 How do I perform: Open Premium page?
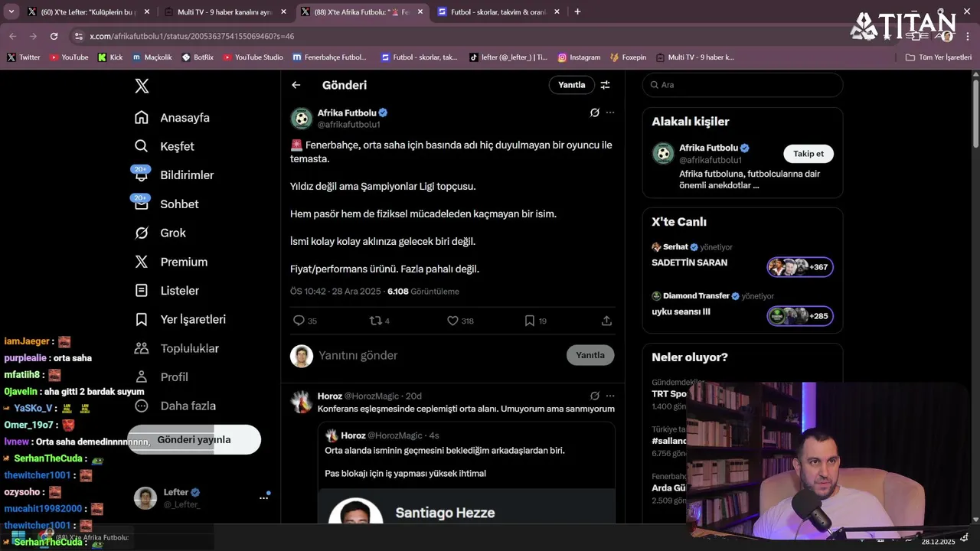click(171, 262)
